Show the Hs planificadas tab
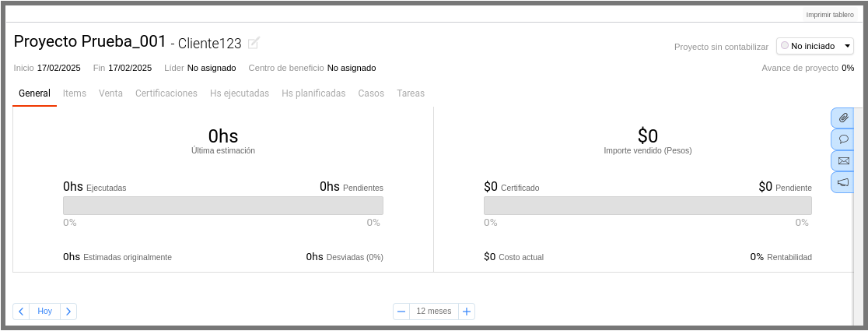This screenshot has height=331, width=868. point(313,93)
